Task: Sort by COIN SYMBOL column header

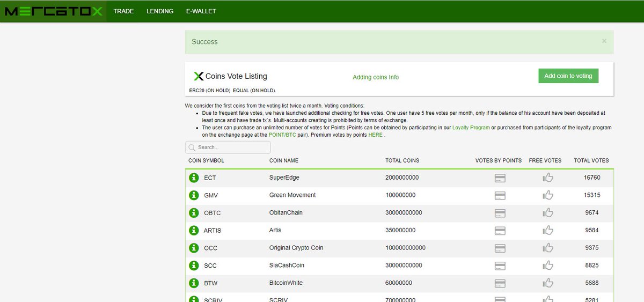Action: tap(206, 160)
